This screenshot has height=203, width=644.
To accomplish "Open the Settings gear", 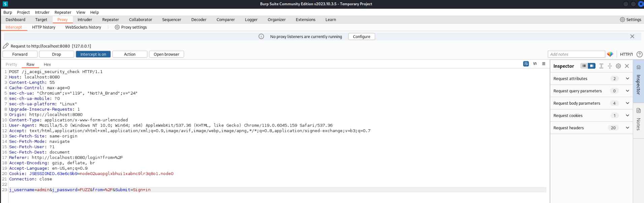I will [x=631, y=20].
